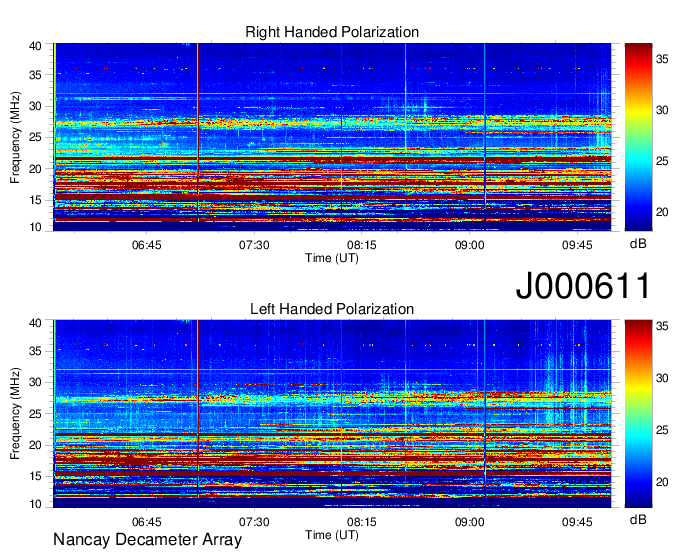
Task: Choose the 15 MHz tick of Left Handed plot
Action: (x=35, y=477)
